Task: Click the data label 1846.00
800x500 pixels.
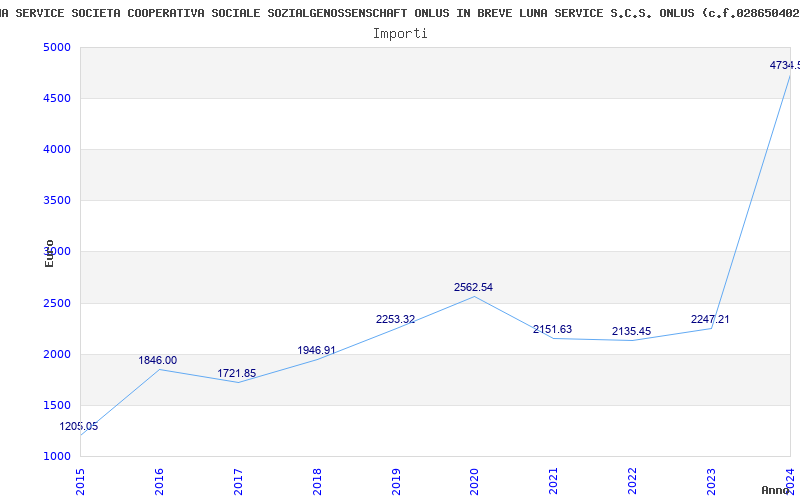Action: 158,360
